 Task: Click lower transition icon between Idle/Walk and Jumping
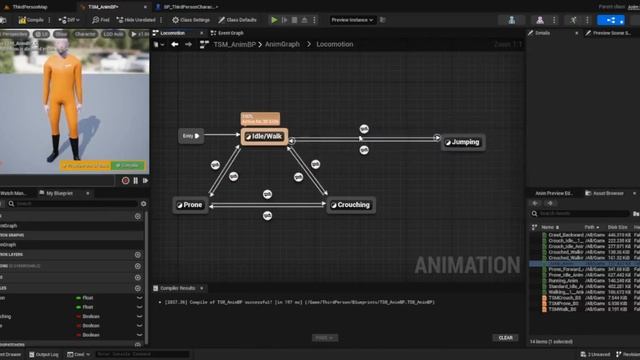(364, 150)
